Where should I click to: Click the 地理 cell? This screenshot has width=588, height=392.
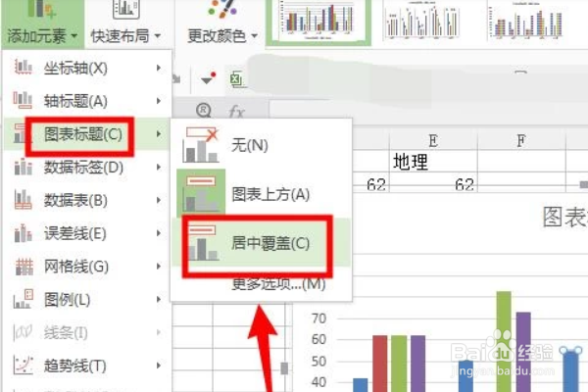pyautogui.click(x=433, y=162)
